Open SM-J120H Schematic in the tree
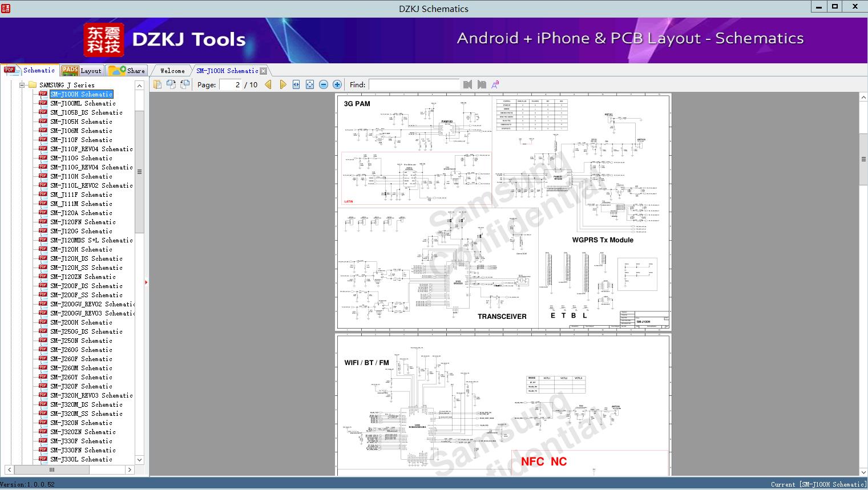This screenshot has width=868, height=490. pos(81,249)
